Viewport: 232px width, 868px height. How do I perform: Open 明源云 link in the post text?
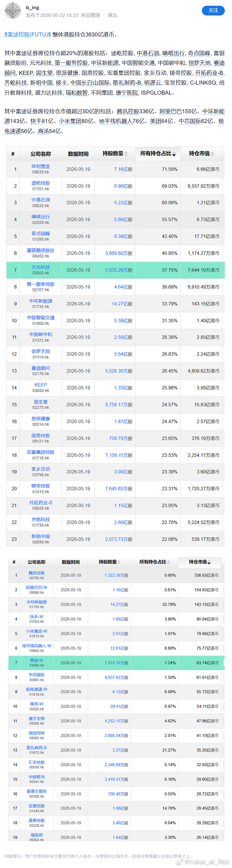(153, 83)
